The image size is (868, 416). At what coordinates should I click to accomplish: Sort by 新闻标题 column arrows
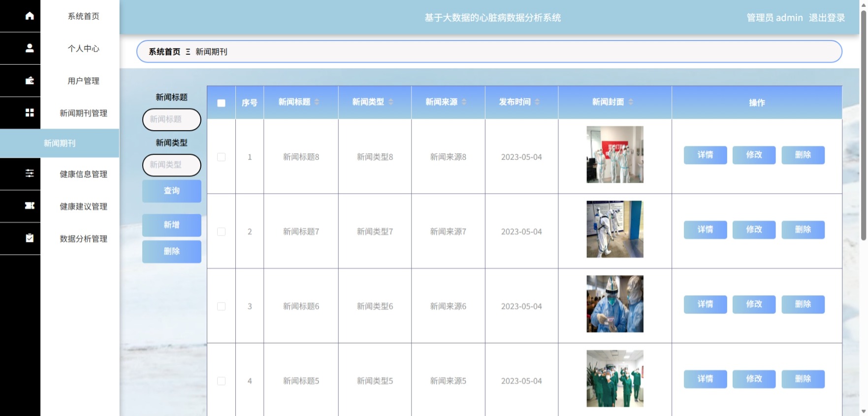coord(317,102)
